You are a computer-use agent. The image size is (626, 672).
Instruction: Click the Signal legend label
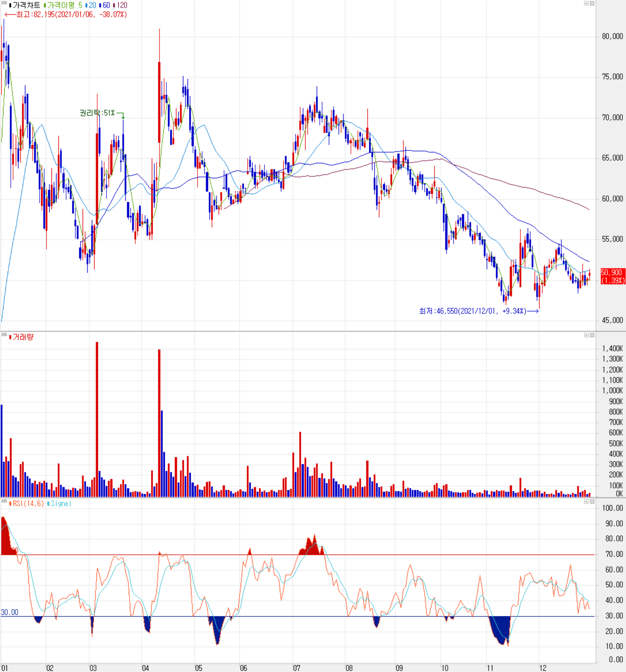point(59,503)
